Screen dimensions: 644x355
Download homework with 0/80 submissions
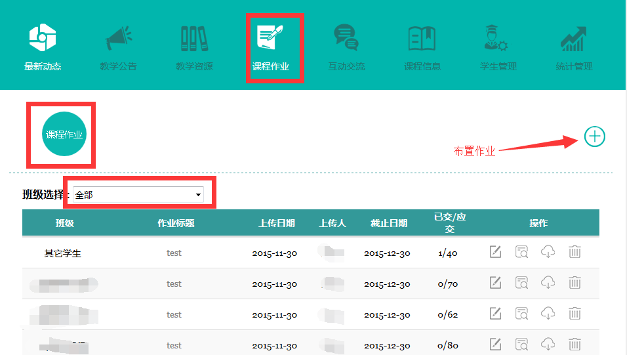pos(548,344)
